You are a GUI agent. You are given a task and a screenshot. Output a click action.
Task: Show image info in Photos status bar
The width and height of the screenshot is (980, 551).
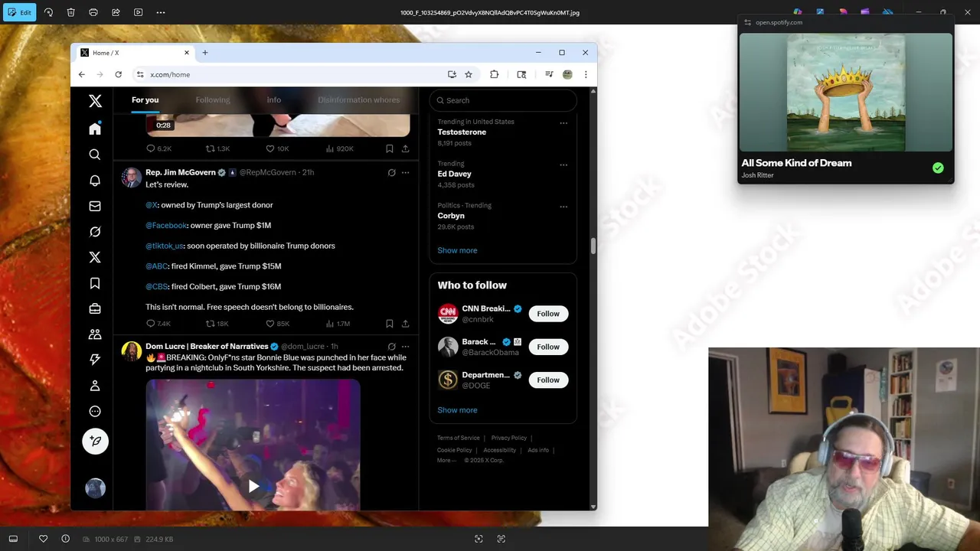tap(65, 539)
